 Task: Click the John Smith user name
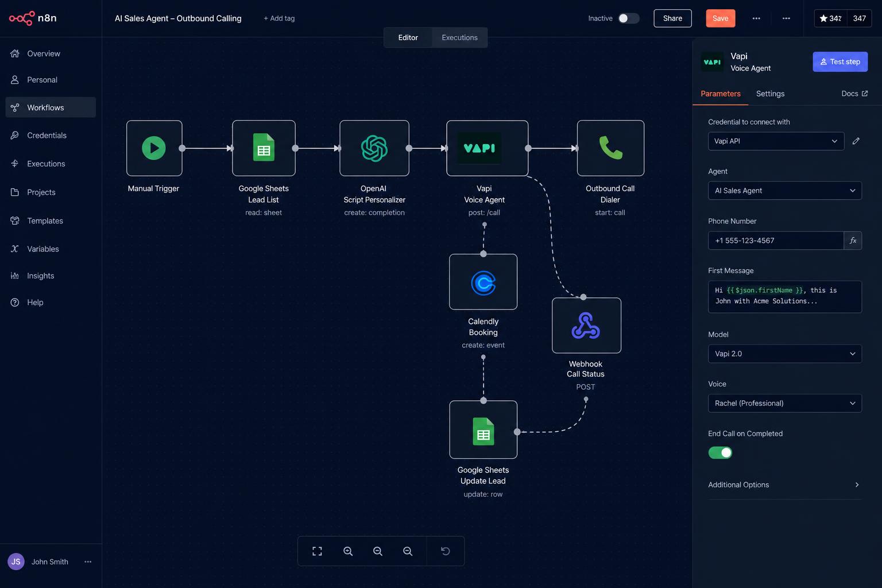point(50,562)
